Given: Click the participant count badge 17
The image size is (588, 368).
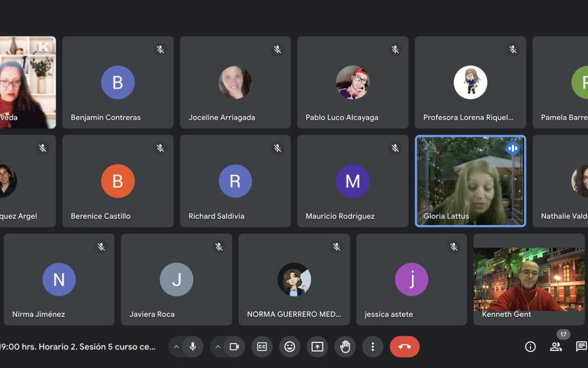Looking at the screenshot, I should pos(563,334).
